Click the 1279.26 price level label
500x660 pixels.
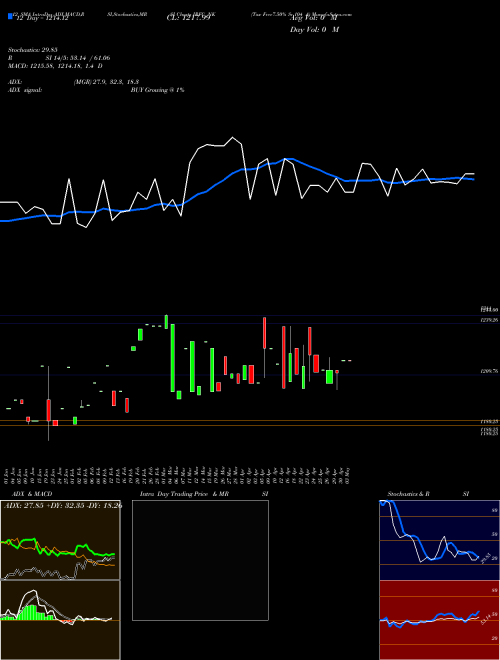(x=489, y=320)
